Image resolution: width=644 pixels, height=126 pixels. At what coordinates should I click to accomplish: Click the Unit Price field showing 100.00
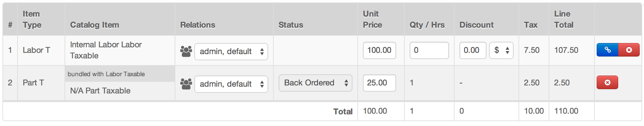click(379, 50)
